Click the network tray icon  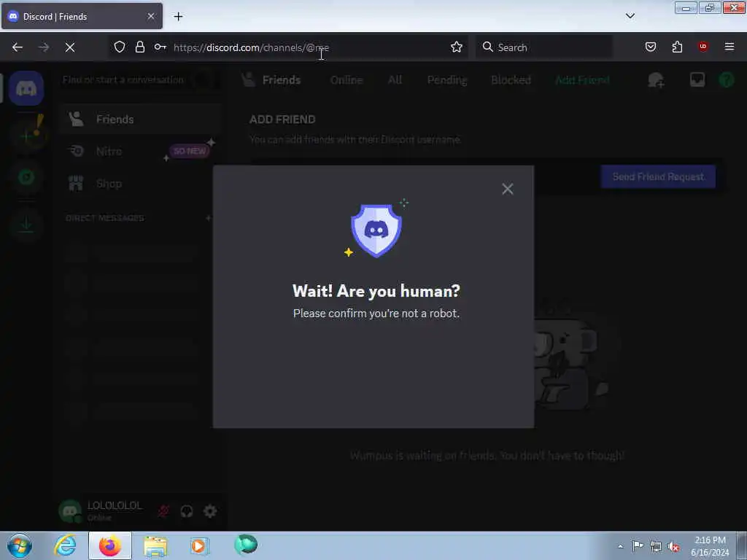coord(656,547)
